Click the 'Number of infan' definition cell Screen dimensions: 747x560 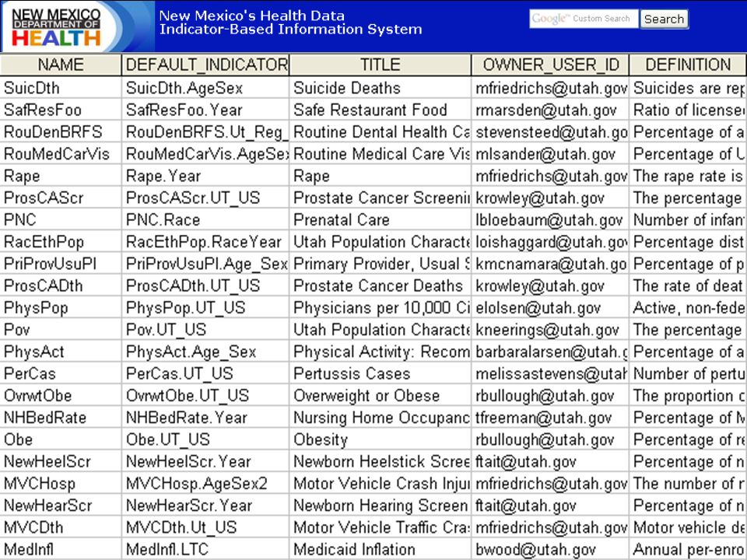688,219
